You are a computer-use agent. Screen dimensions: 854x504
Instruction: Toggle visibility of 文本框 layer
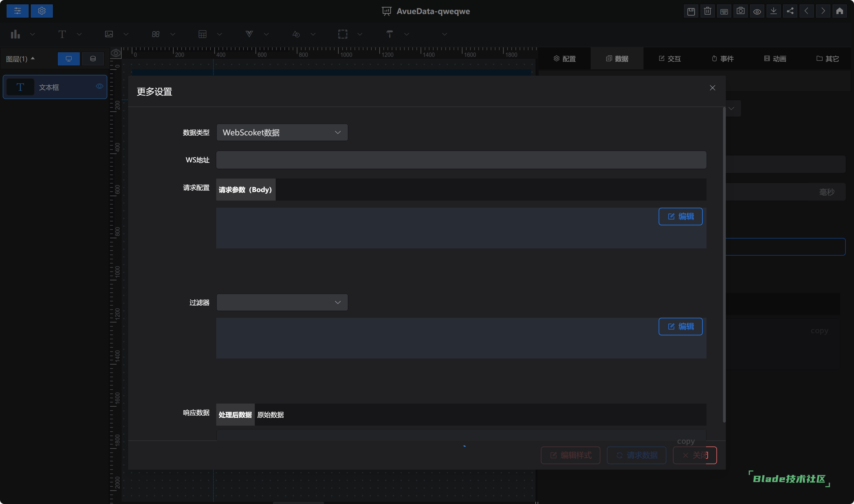pos(100,86)
